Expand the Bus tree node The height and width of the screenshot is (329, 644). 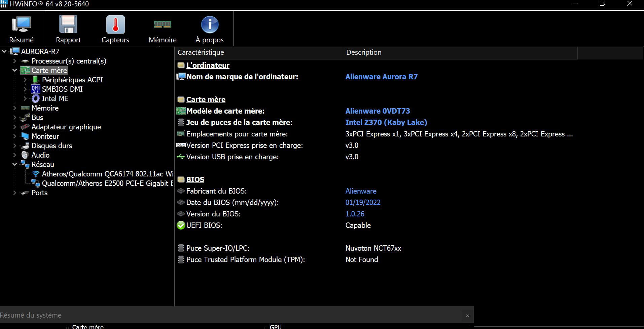pos(14,117)
